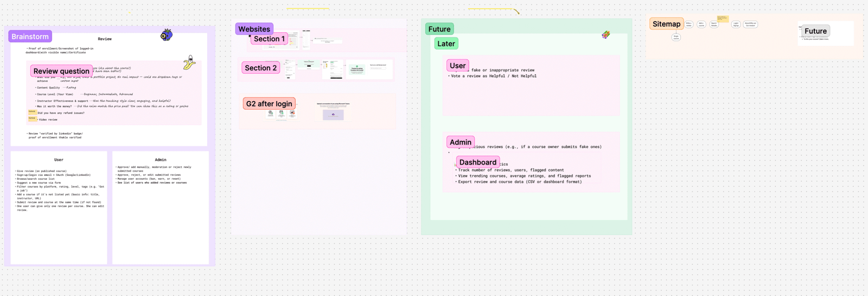Click the green 'Later' section label
The image size is (868, 296).
(446, 44)
